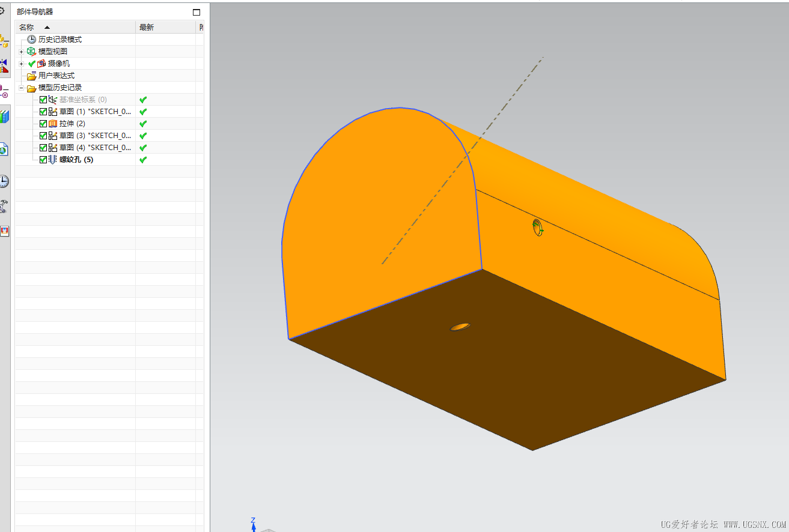Click the 部件导航器 panel title
The height and width of the screenshot is (532, 789).
click(35, 12)
